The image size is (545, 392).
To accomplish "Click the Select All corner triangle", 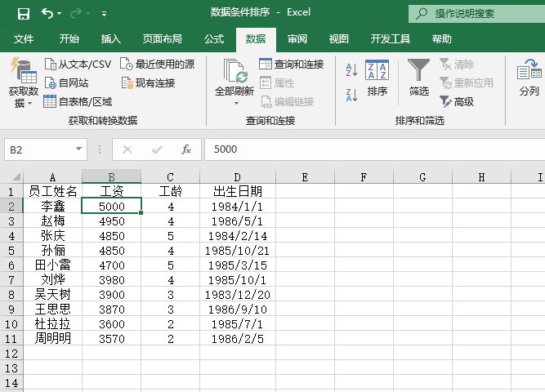I will pos(16,177).
